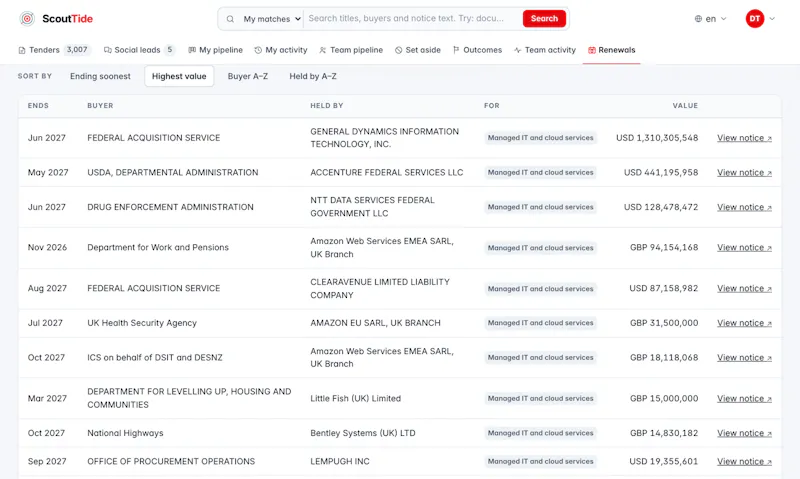Click the red Search button

(x=544, y=18)
